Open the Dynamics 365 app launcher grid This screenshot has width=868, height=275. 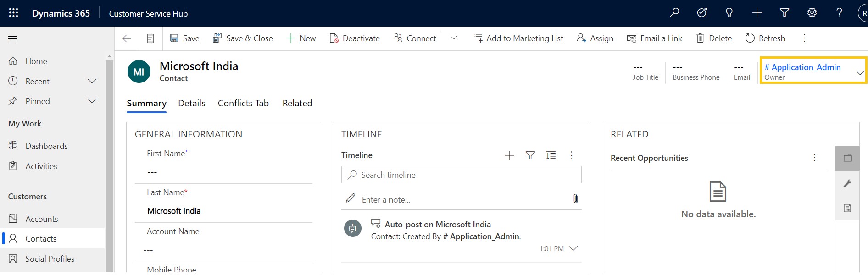[13, 13]
